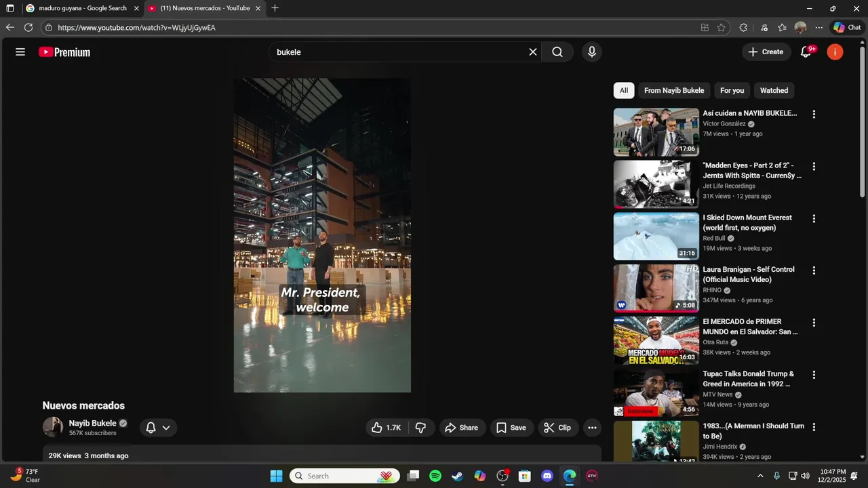Open options for 1983 A Merman video
868x488 pixels.
click(x=814, y=427)
